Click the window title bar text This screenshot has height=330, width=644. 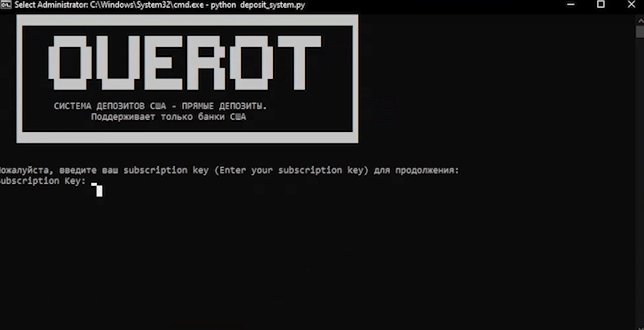tap(159, 5)
